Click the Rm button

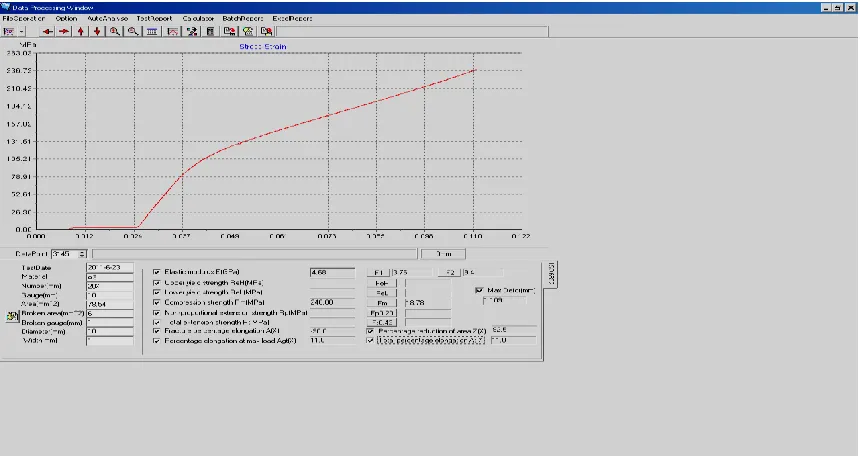(382, 303)
